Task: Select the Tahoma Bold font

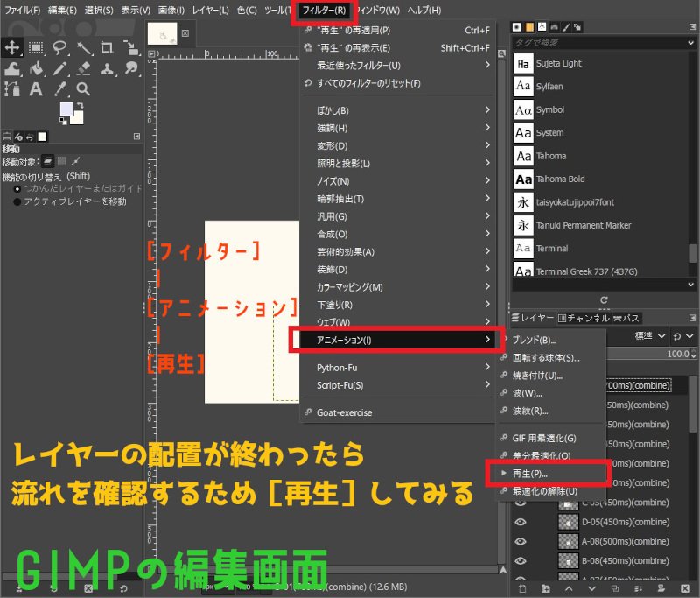Action: pos(598,179)
